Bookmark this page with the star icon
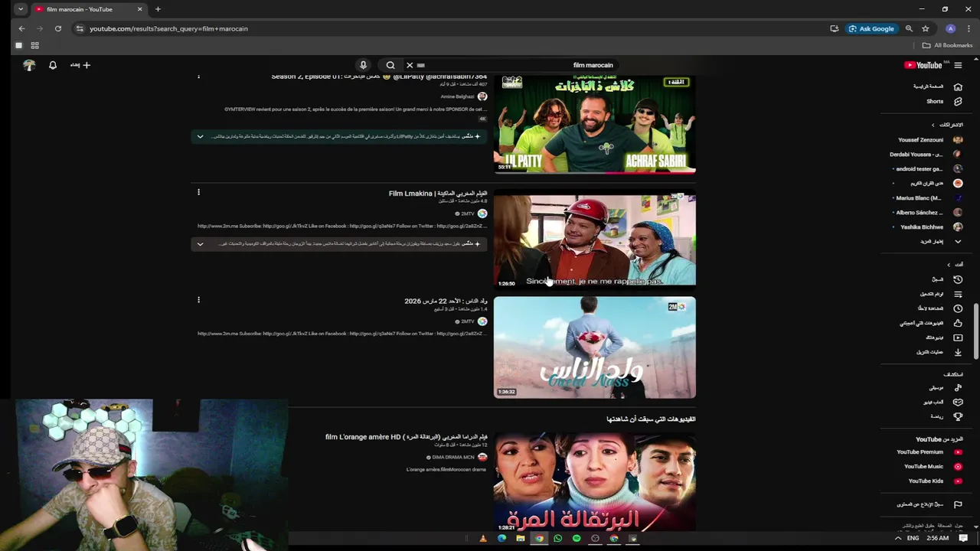Screen dimensions: 980x551 926,28
